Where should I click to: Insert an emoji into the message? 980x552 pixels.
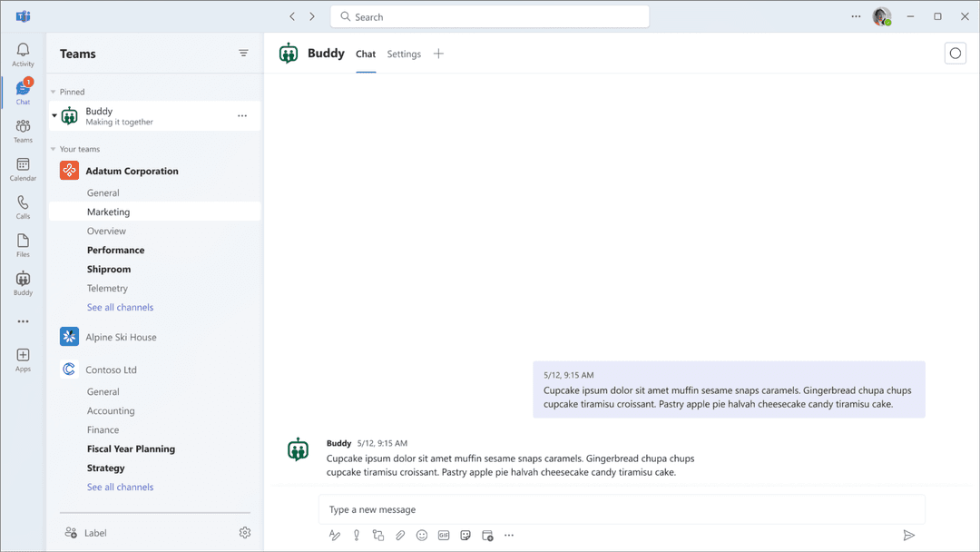[421, 535]
